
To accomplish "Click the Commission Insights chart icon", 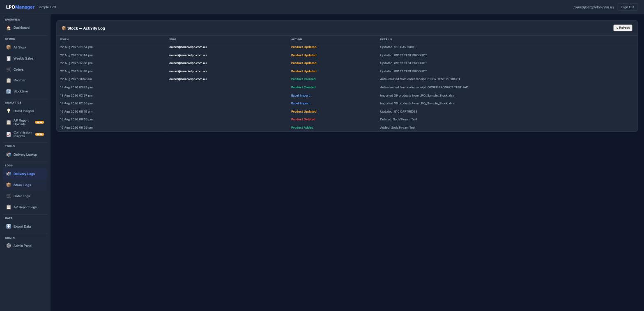I will 9,134.
